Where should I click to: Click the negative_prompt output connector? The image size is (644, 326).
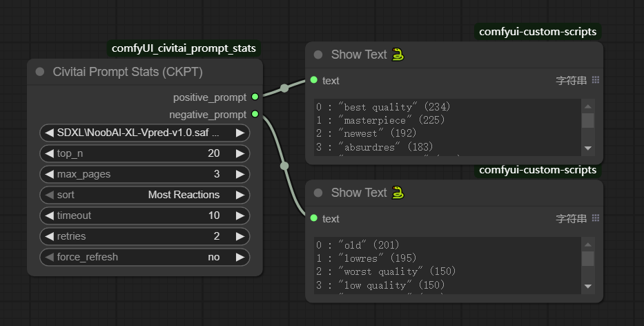point(255,114)
